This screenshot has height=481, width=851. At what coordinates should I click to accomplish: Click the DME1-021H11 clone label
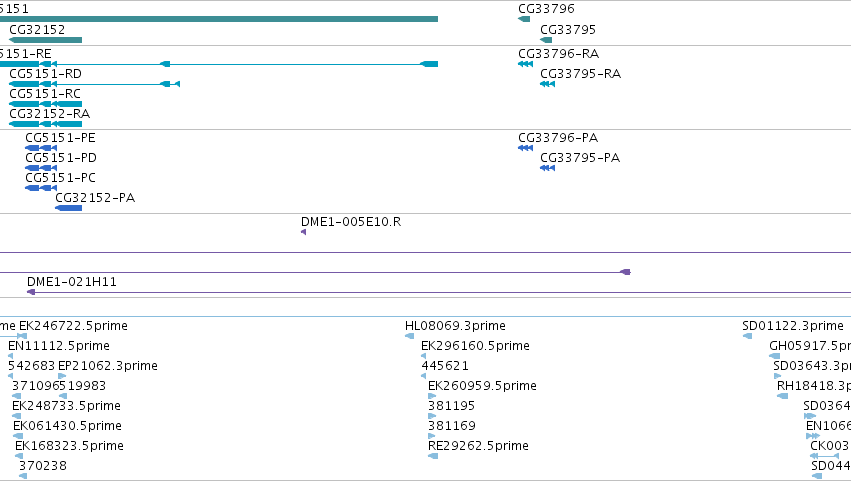(72, 282)
